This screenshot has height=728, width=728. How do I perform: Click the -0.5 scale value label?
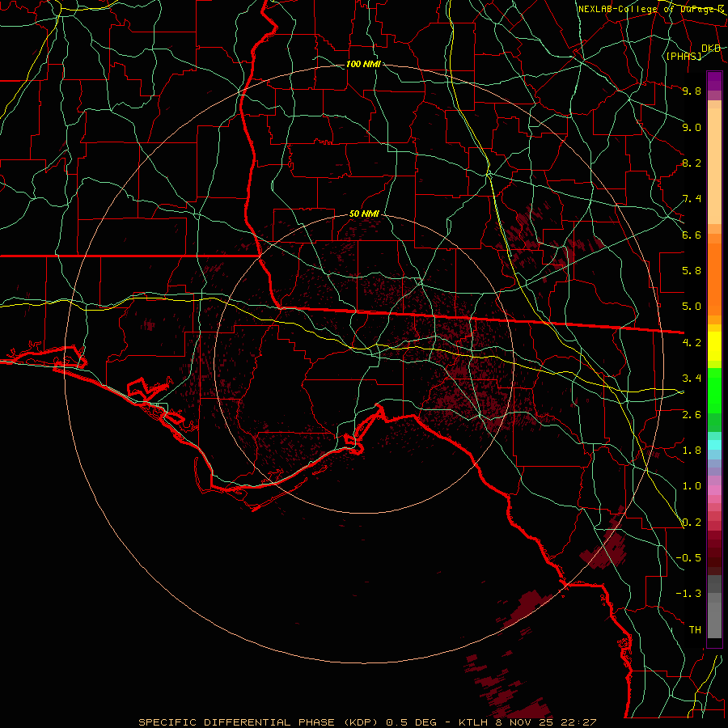[688, 558]
